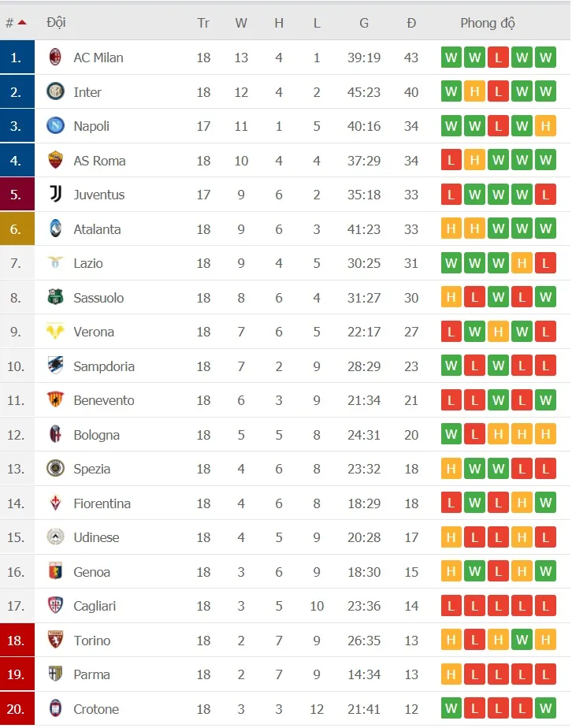Select the Inter club logo
The height and width of the screenshot is (728, 572).
coord(55,91)
